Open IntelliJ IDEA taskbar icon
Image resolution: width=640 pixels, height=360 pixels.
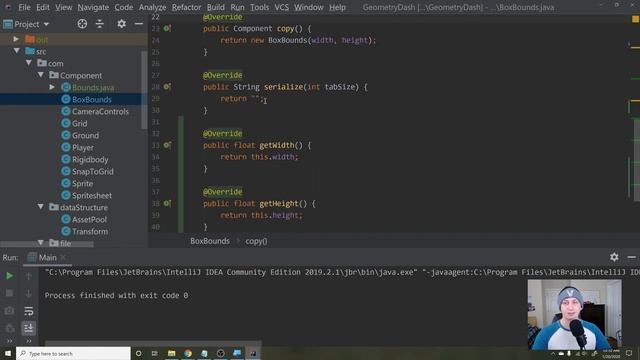point(253,353)
